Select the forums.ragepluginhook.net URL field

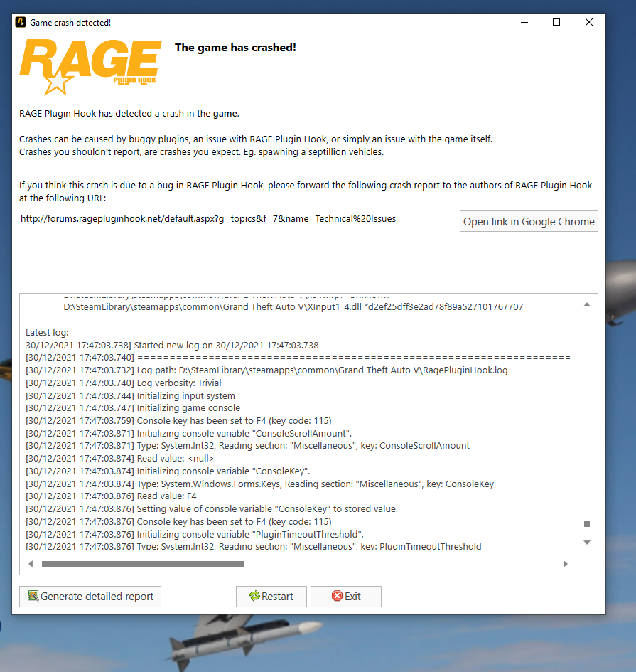click(x=208, y=218)
